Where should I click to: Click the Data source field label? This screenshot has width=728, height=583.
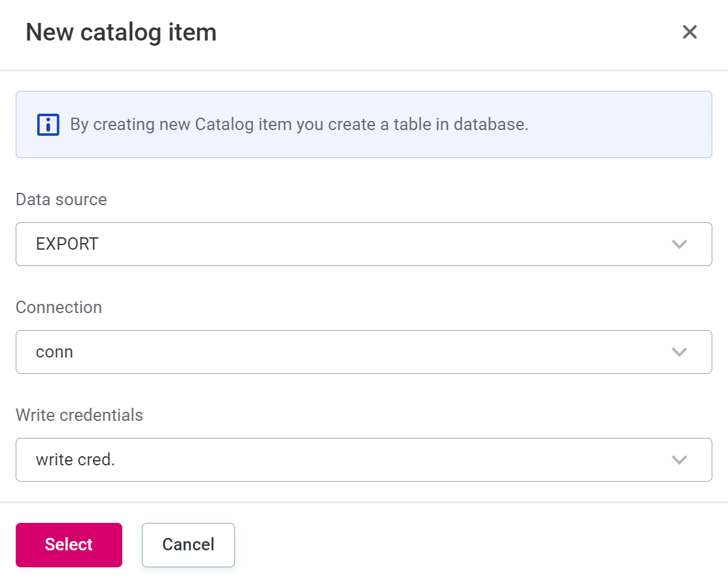(61, 199)
